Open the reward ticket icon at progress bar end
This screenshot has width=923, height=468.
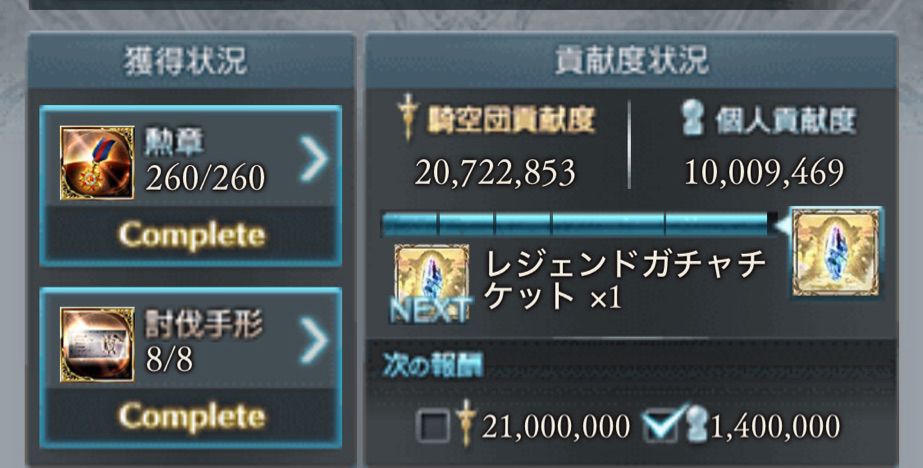pos(835,253)
